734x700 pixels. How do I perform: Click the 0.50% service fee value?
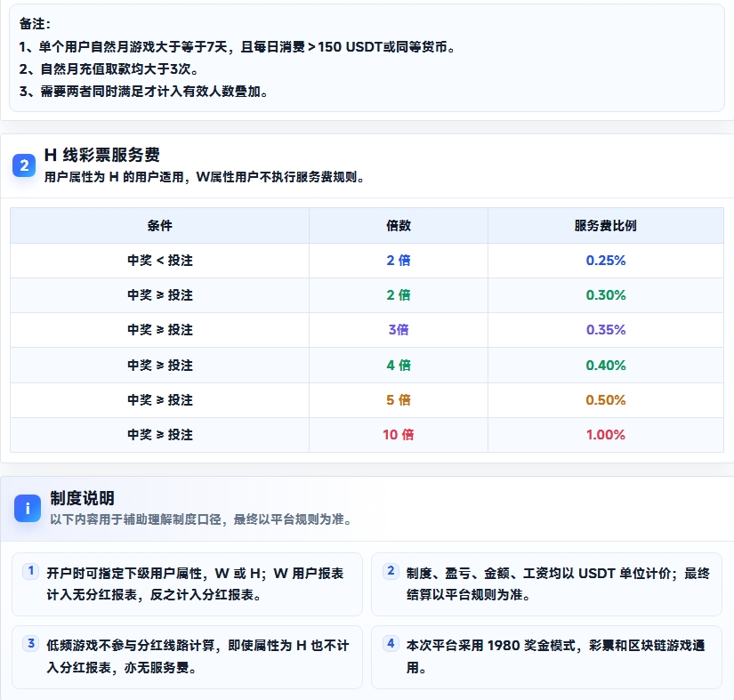point(606,400)
